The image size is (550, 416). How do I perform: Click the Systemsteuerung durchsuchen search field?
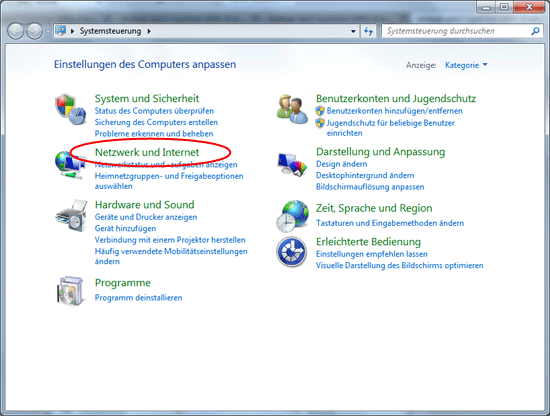click(x=458, y=31)
